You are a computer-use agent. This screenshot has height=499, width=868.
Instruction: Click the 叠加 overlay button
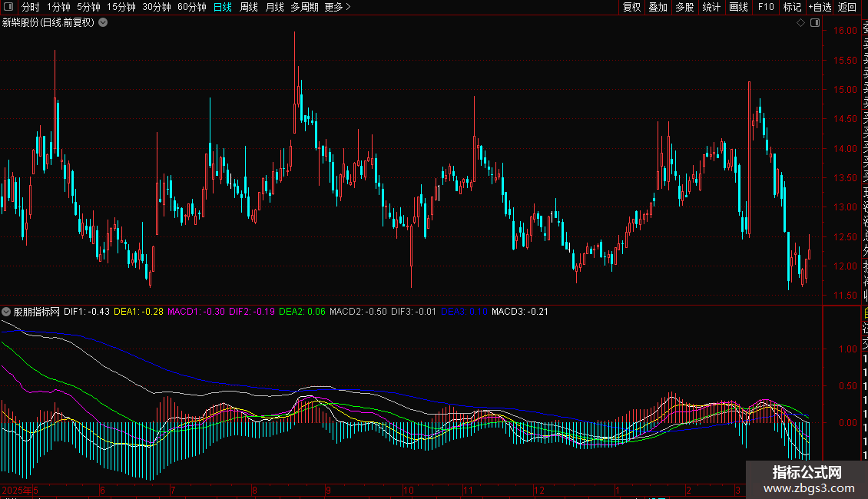[x=658, y=7]
